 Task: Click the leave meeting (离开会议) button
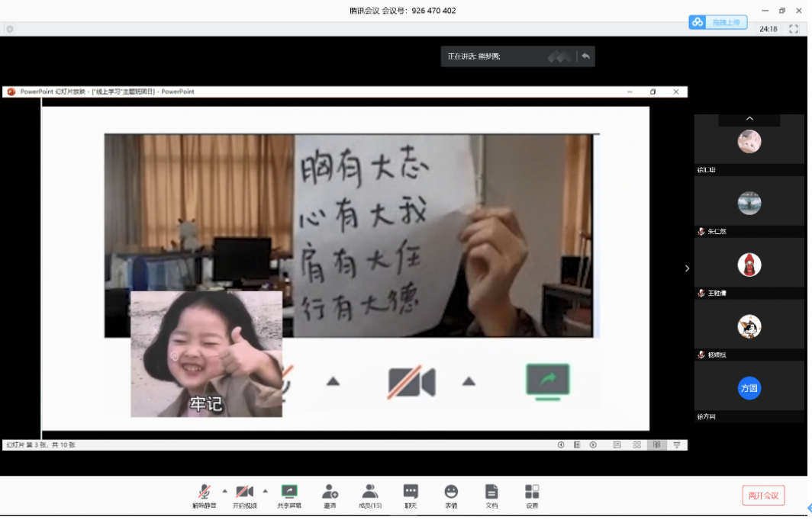tap(763, 496)
